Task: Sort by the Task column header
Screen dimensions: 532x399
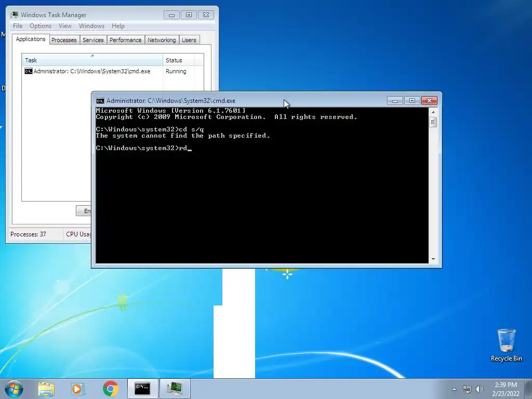Action: click(x=92, y=60)
